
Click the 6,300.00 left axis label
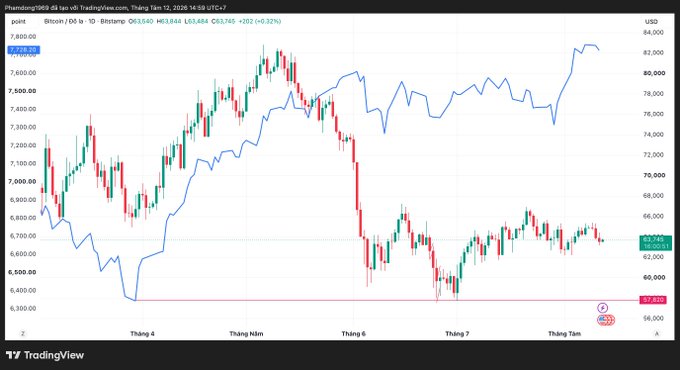coord(23,308)
